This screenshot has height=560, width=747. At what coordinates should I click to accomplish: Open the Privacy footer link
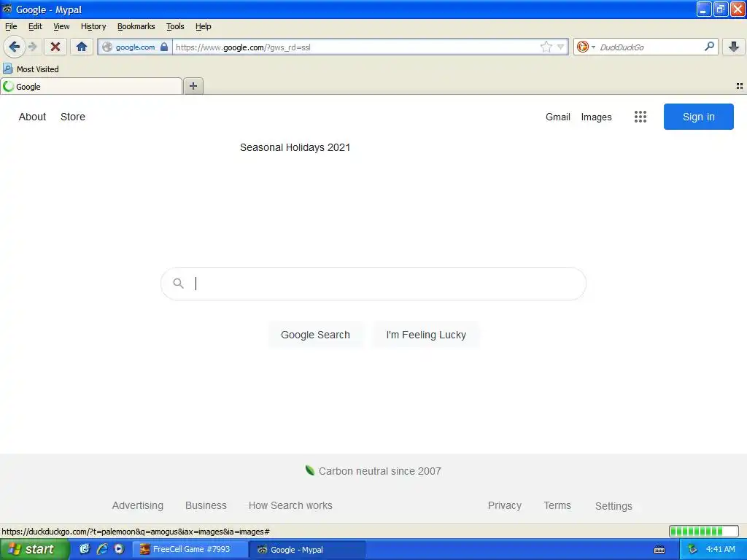tap(505, 505)
